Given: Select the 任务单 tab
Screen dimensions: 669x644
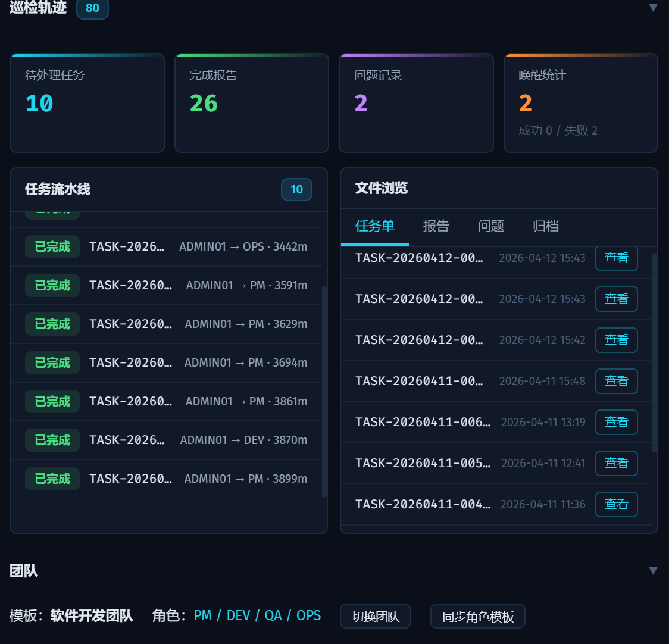Looking at the screenshot, I should pyautogui.click(x=374, y=226).
